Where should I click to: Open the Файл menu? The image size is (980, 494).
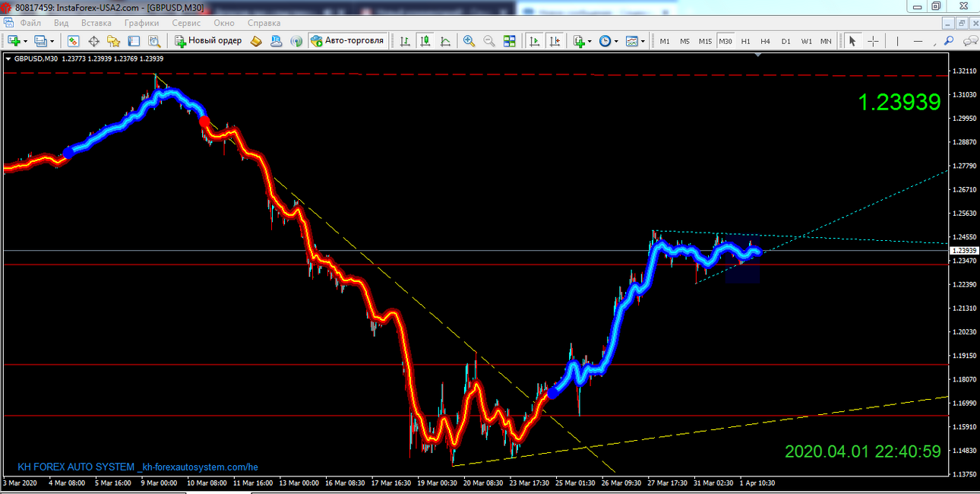(x=30, y=23)
